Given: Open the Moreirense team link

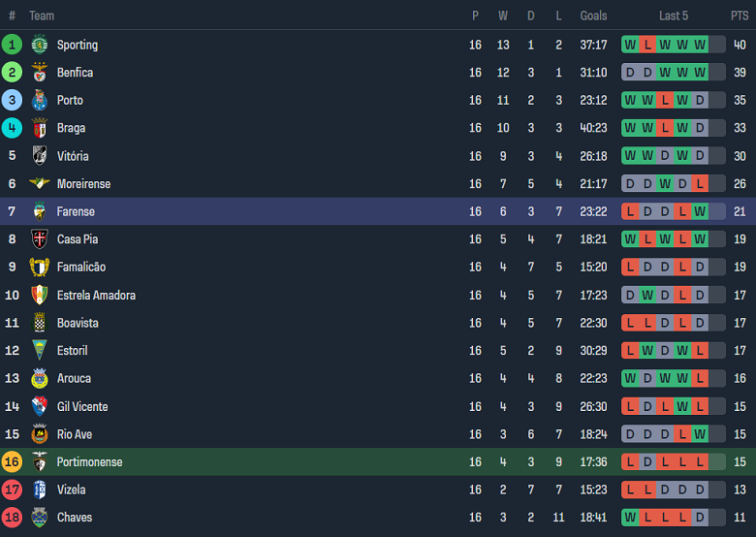Looking at the screenshot, I should pyautogui.click(x=83, y=184).
